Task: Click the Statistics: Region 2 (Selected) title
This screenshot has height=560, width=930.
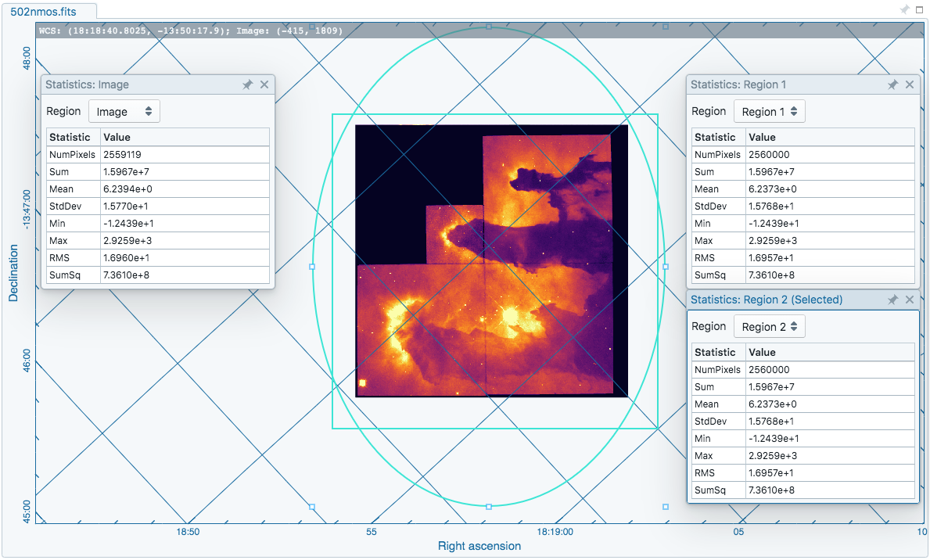Action: tap(767, 300)
